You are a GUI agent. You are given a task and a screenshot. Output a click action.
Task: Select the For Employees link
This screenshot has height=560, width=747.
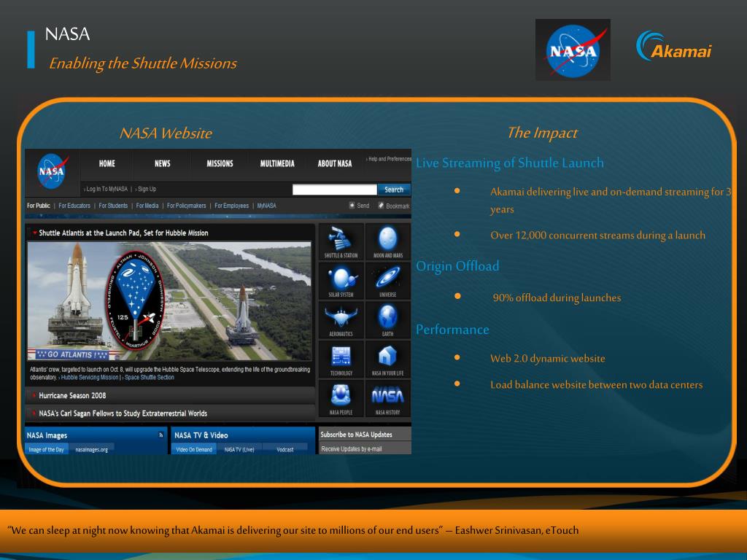(x=231, y=206)
